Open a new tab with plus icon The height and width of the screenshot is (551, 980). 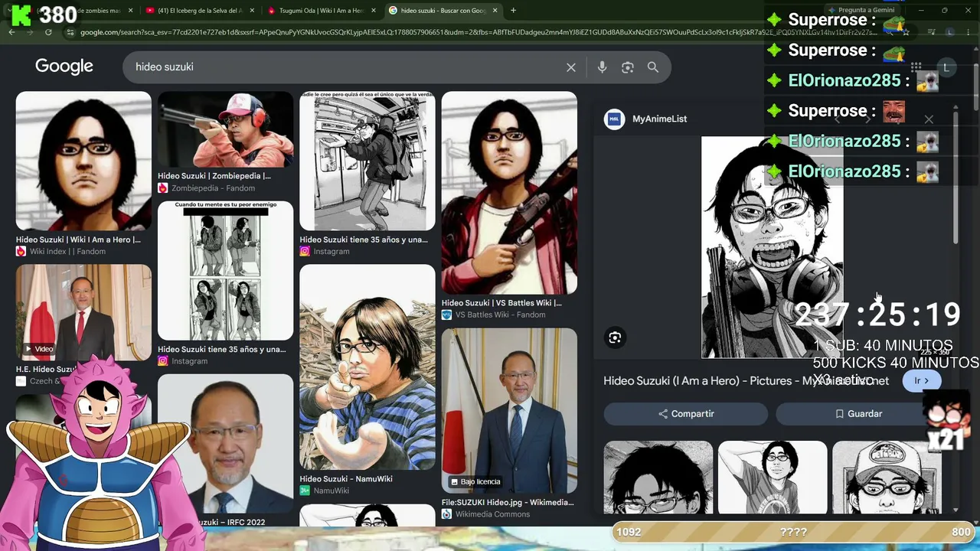click(x=513, y=11)
